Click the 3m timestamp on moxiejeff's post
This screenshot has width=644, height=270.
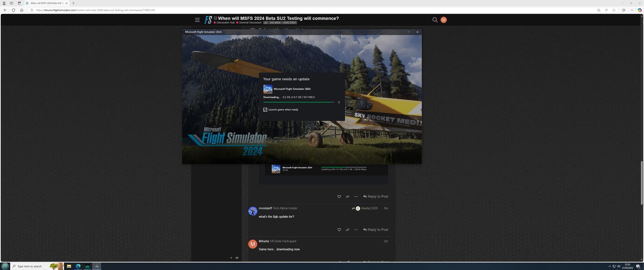[386, 208]
